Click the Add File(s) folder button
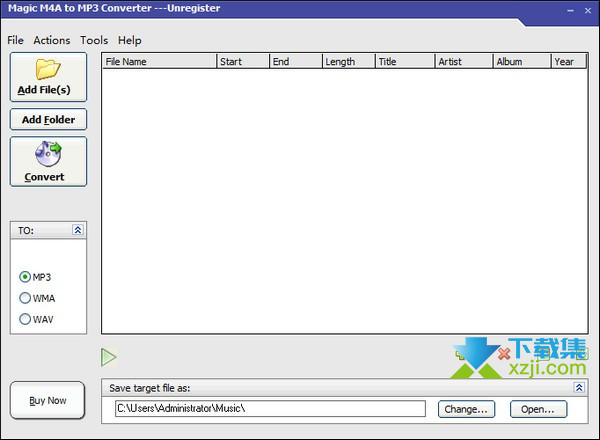600x440 pixels. (x=48, y=77)
